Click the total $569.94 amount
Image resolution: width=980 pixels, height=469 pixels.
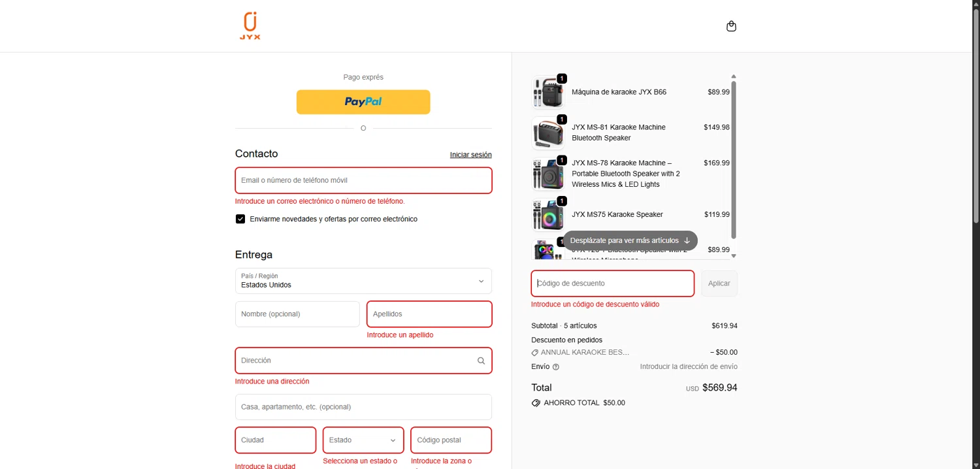point(720,388)
